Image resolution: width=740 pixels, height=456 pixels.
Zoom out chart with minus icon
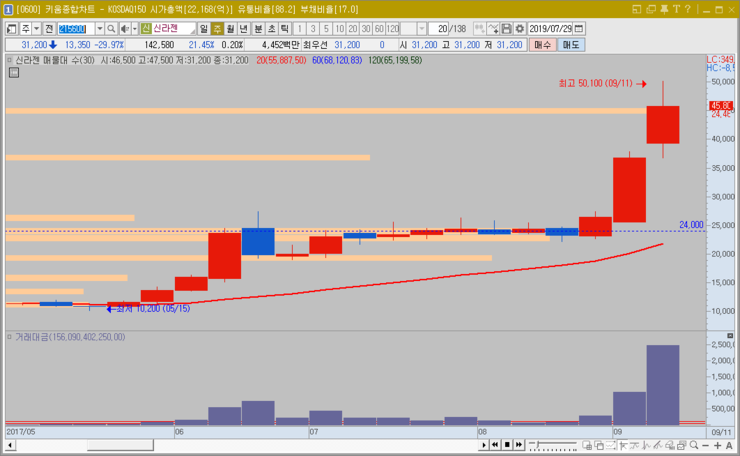[x=706, y=446]
